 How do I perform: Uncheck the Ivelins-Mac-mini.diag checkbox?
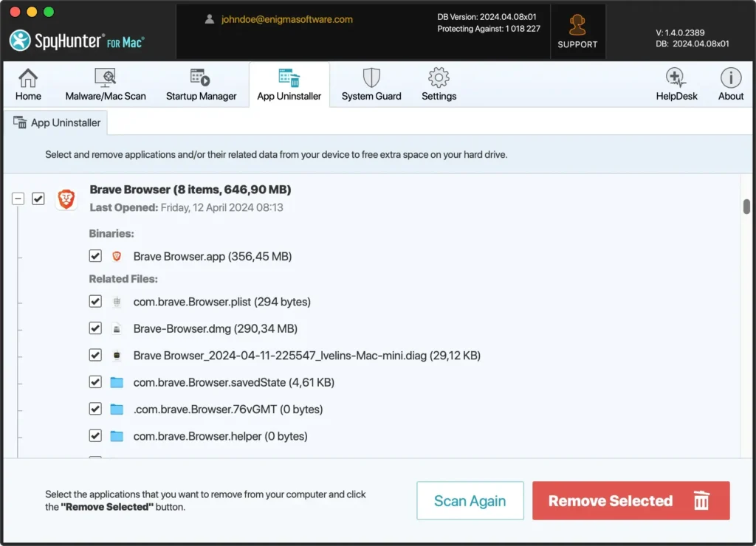coord(95,355)
